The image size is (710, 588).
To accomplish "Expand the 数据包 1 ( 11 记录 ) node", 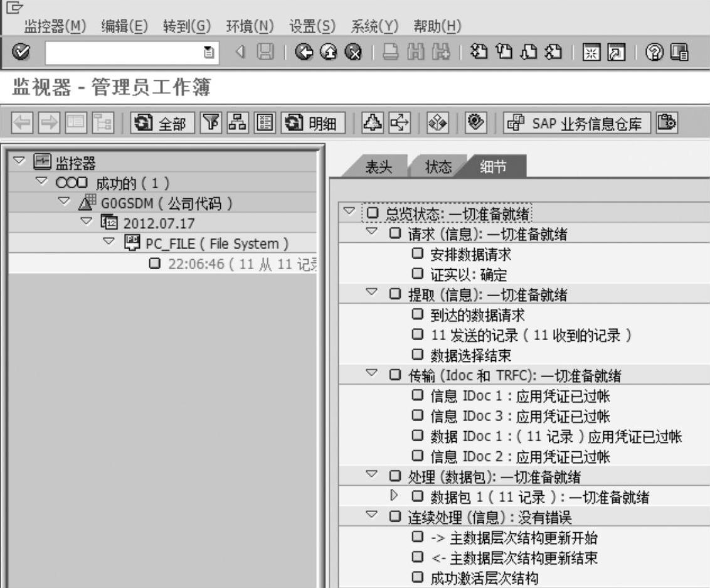I will point(394,495).
